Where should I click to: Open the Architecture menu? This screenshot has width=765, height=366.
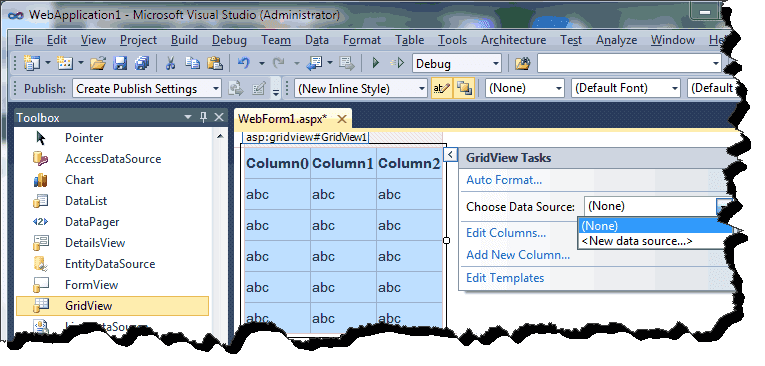pyautogui.click(x=513, y=40)
